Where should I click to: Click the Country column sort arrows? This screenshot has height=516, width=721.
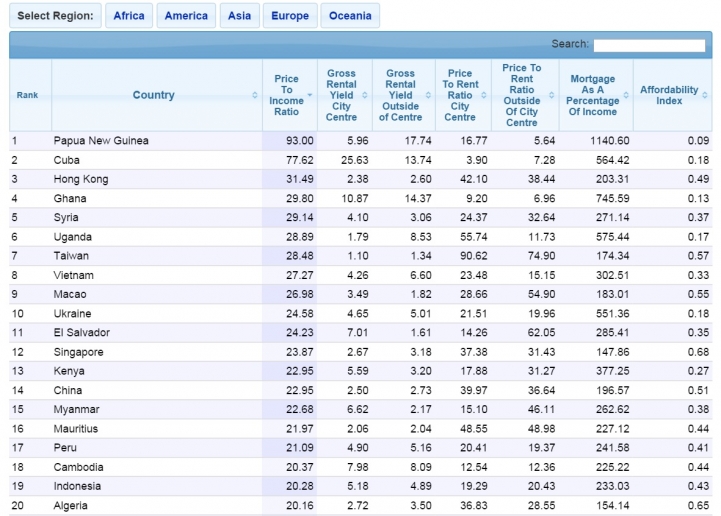(255, 95)
